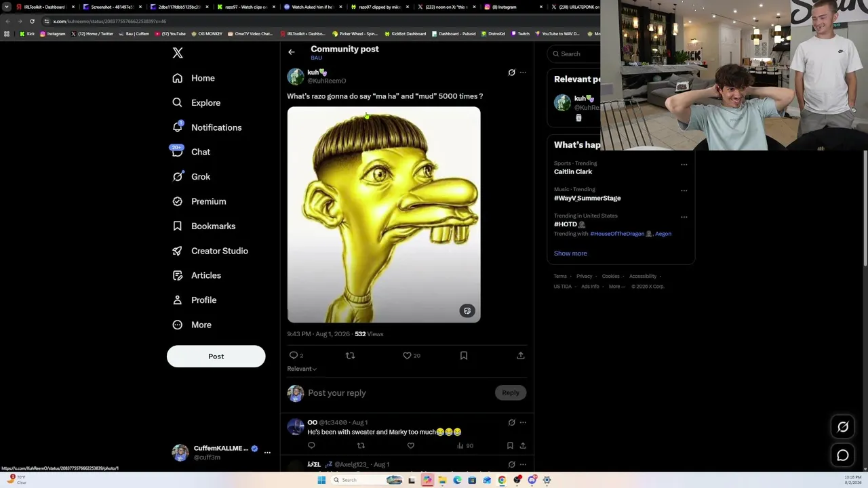
Task: Click the X logo in the sidebar
Action: (178, 53)
